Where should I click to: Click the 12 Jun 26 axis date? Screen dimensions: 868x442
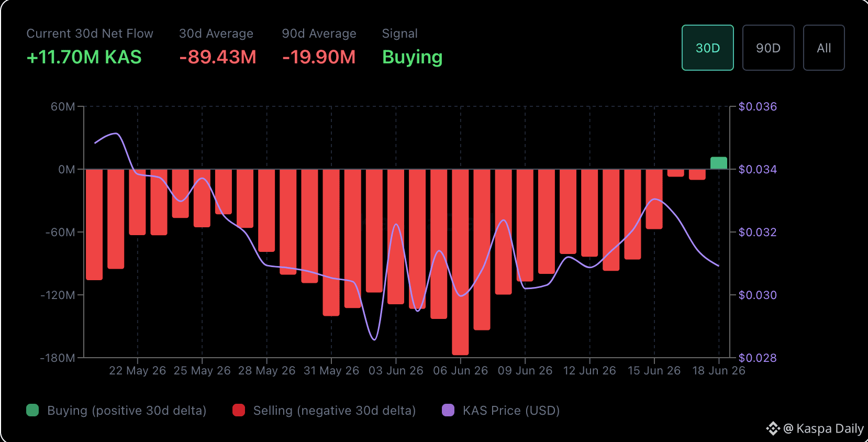pos(589,371)
